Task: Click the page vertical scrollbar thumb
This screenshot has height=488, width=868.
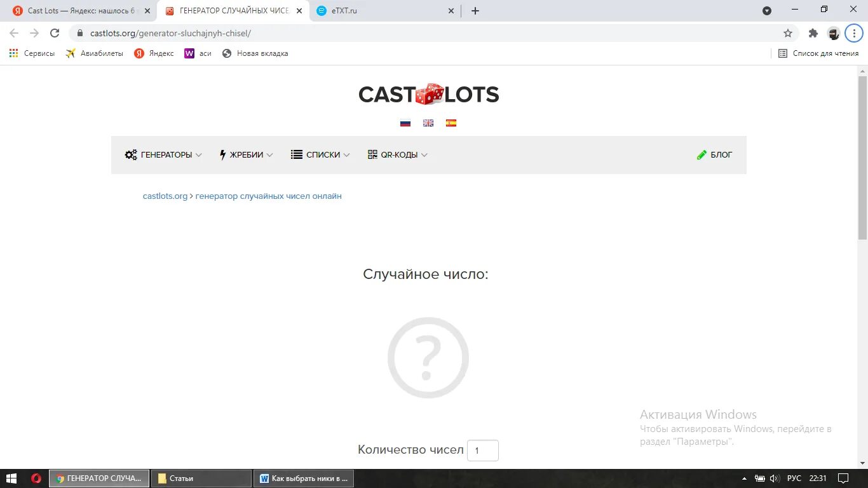Action: [862, 158]
